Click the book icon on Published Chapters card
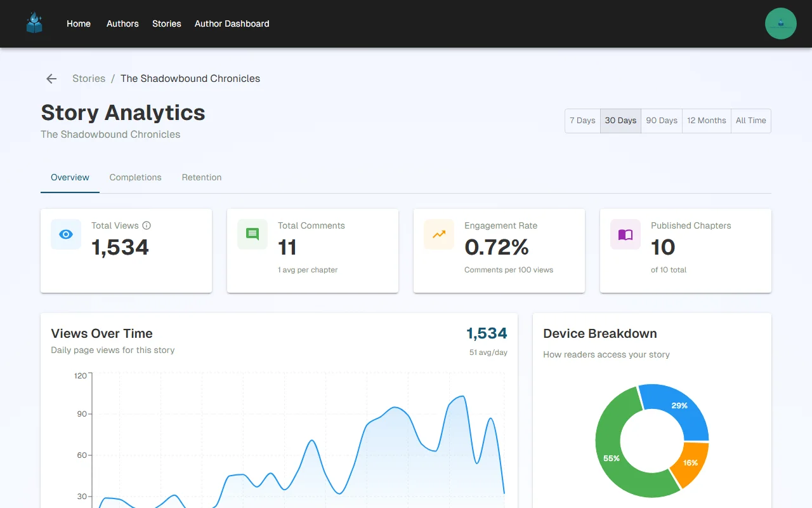812x508 pixels. click(x=625, y=234)
